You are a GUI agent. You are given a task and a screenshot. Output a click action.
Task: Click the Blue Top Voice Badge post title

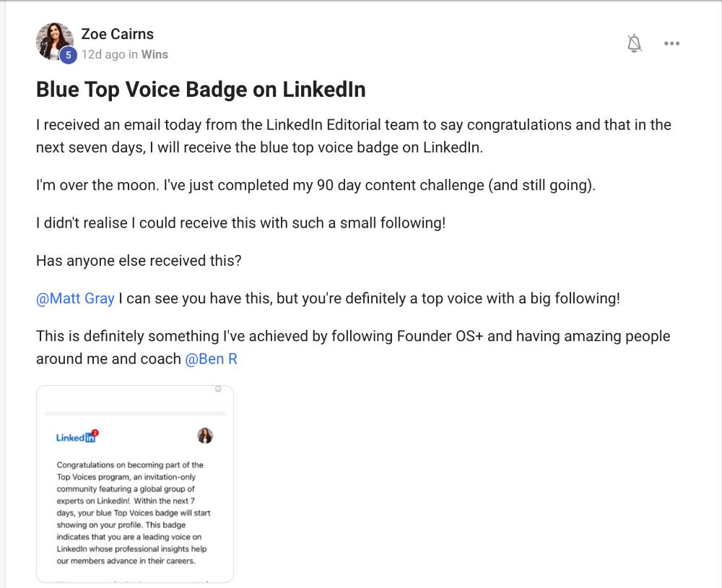pos(201,90)
